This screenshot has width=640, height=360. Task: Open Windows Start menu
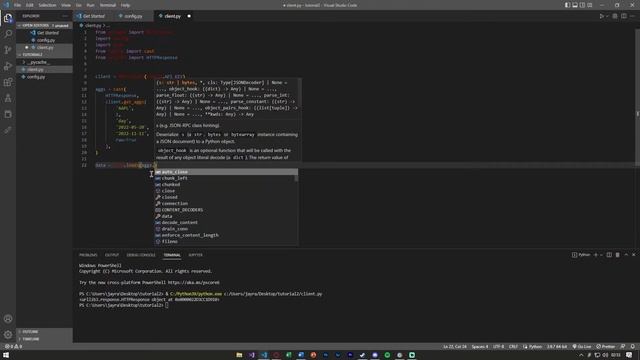6,355
